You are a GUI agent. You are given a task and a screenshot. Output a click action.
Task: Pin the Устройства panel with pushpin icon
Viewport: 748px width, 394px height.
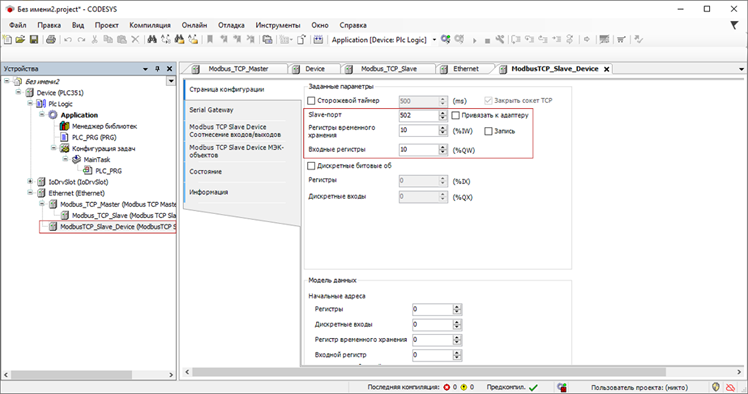157,69
